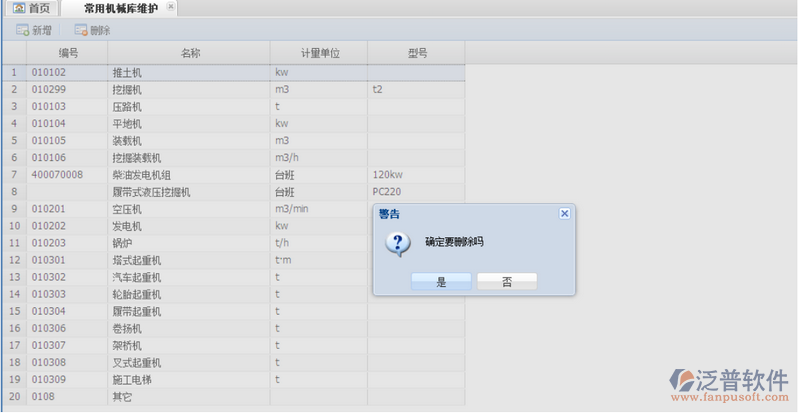Close the 警告 dialog with the X icon
The image size is (799, 413).
click(564, 213)
